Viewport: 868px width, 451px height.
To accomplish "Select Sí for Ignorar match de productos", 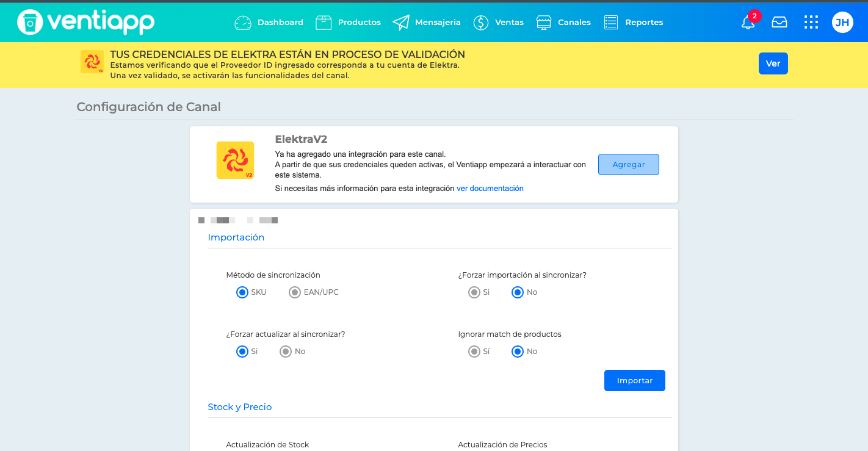I will pyautogui.click(x=474, y=352).
